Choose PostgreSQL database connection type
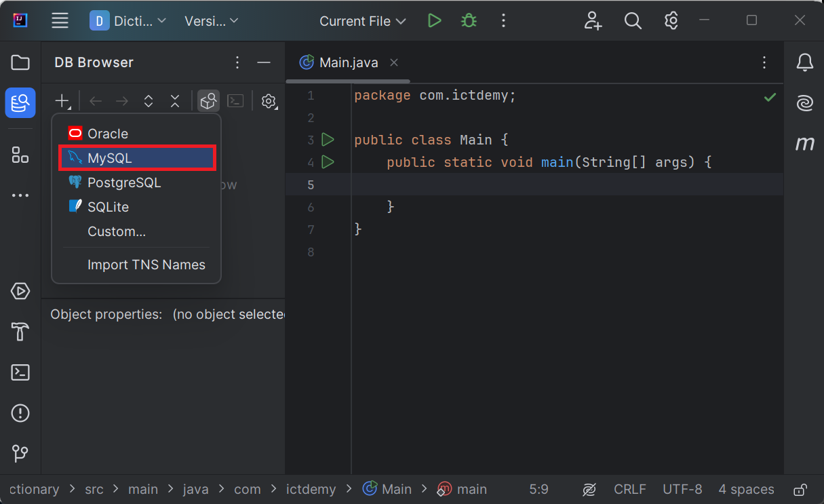This screenshot has width=824, height=504. [123, 182]
